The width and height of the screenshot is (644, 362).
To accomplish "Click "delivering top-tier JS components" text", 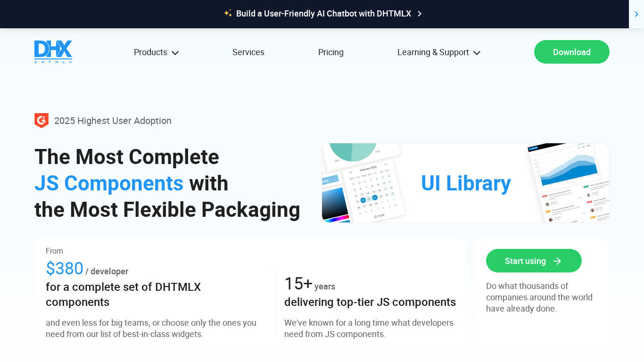I will click(370, 302).
